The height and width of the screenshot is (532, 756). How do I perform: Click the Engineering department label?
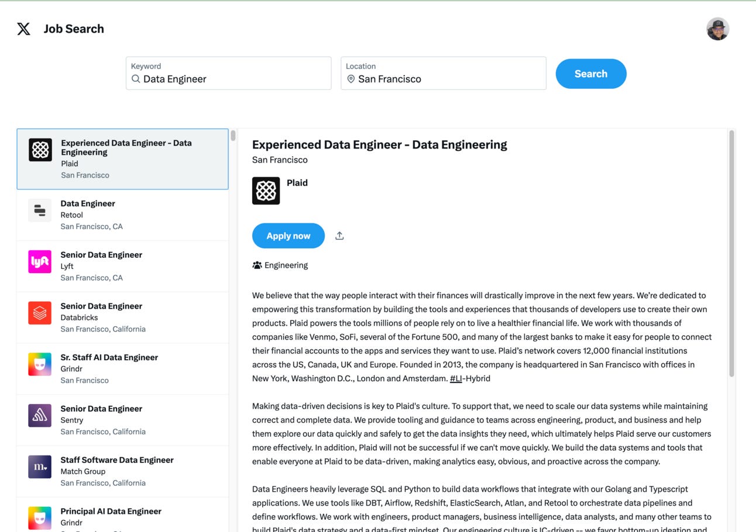pyautogui.click(x=286, y=265)
